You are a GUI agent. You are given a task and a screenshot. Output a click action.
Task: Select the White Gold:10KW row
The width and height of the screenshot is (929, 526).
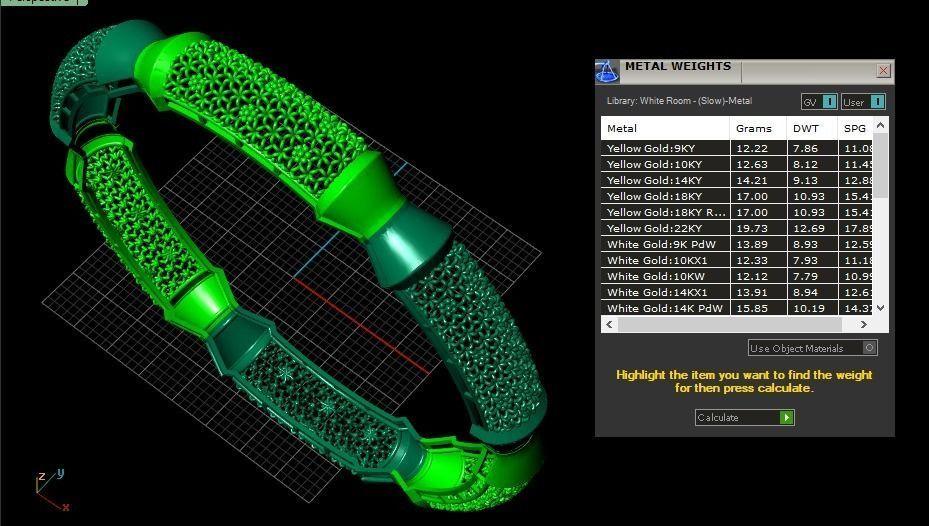click(x=737, y=276)
